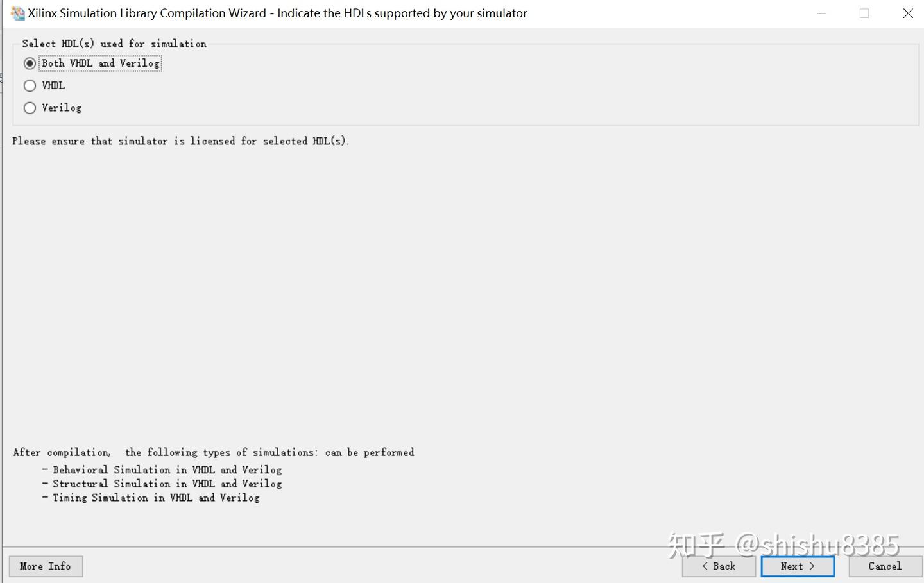Click the Select HDL(s) used for simulation group label
This screenshot has height=583, width=924.
pos(114,44)
